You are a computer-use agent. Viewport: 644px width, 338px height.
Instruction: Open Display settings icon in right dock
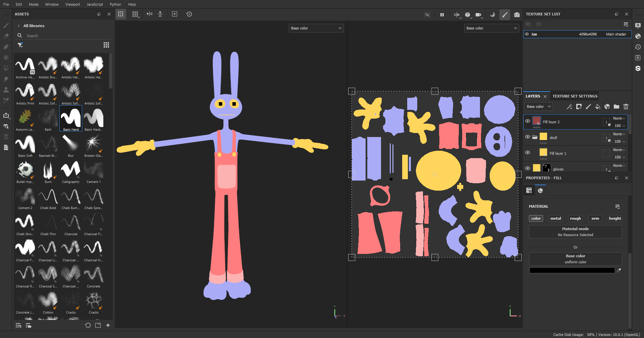[638, 25]
